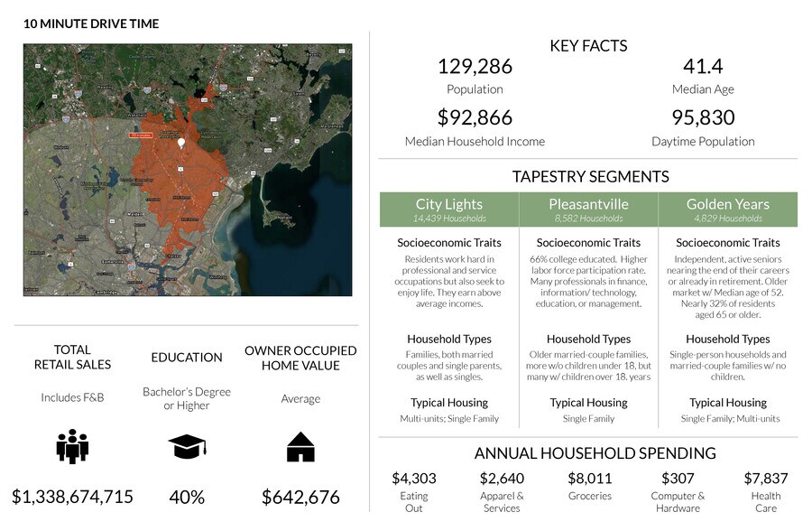Select the City Lights segment header
The height and width of the screenshot is (531, 812).
coord(449,209)
